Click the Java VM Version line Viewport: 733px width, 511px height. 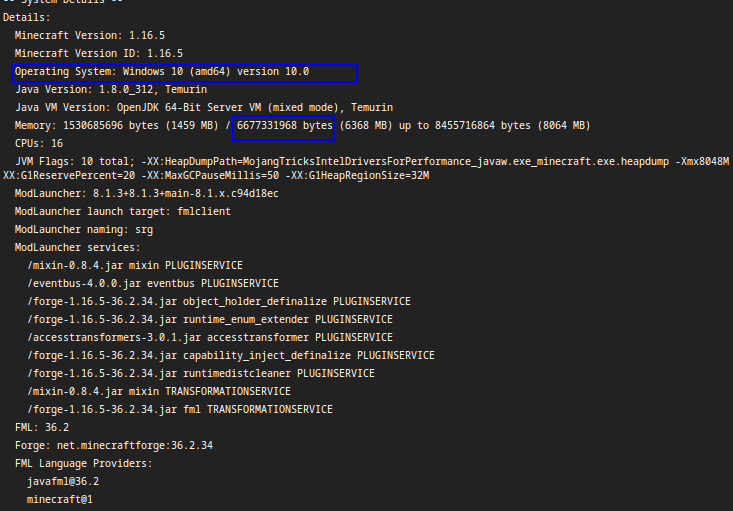coord(203,107)
